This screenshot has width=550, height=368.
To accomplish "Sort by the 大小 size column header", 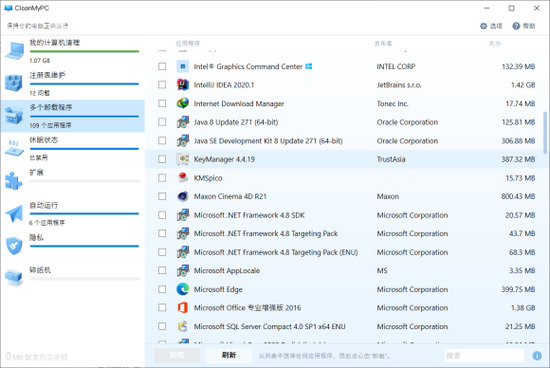I will (495, 44).
